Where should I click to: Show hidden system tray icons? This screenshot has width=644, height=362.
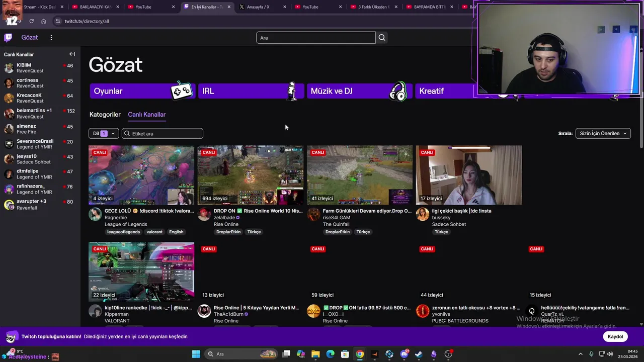(x=580, y=354)
